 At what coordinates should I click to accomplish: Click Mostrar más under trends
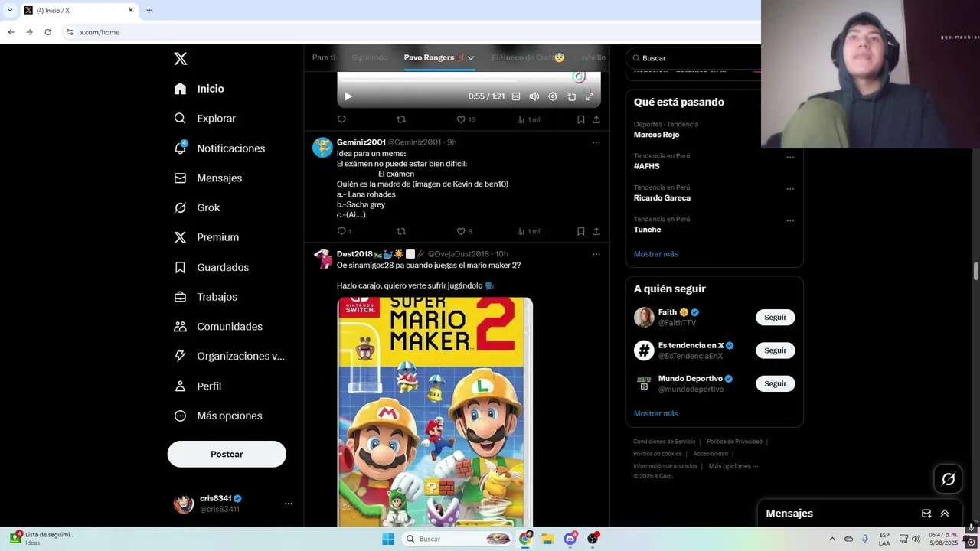coord(655,254)
